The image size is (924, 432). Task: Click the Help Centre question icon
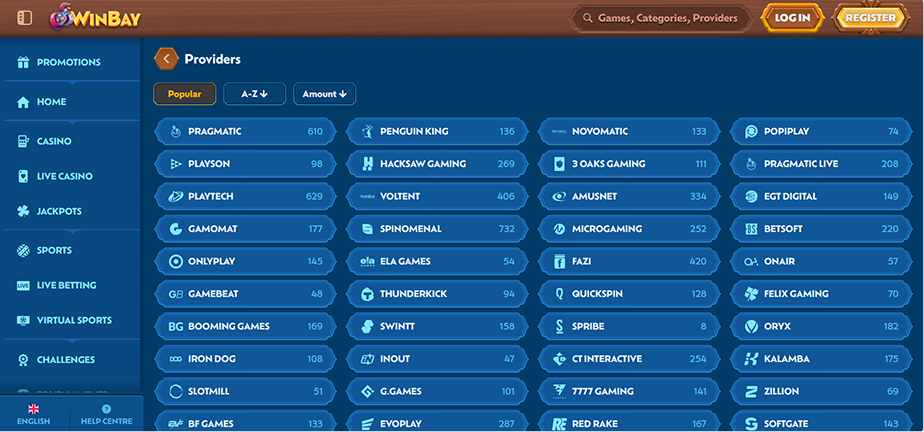[x=106, y=409]
